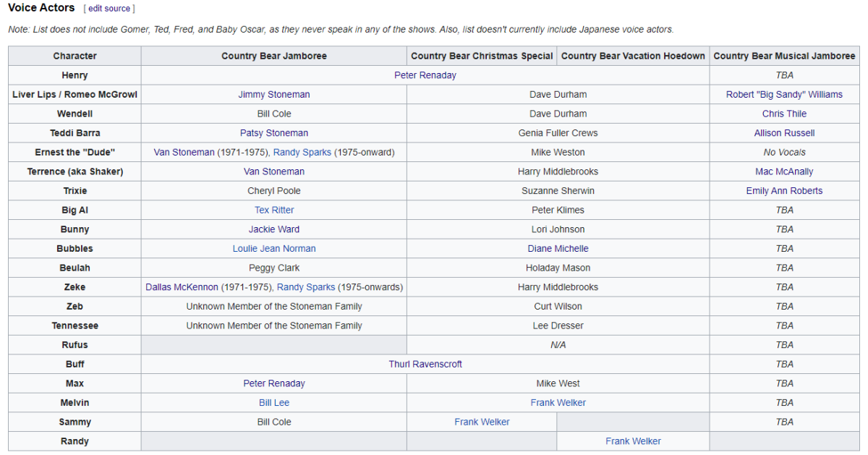Click Country Bear Musical Jamboree column header
The image size is (868, 455).
(784, 56)
